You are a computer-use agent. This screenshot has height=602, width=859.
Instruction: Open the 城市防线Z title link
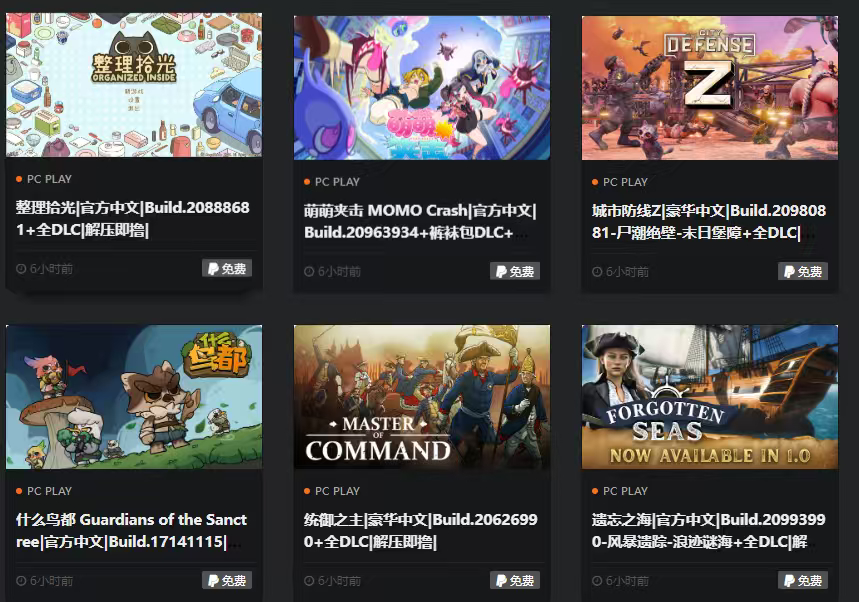709,221
